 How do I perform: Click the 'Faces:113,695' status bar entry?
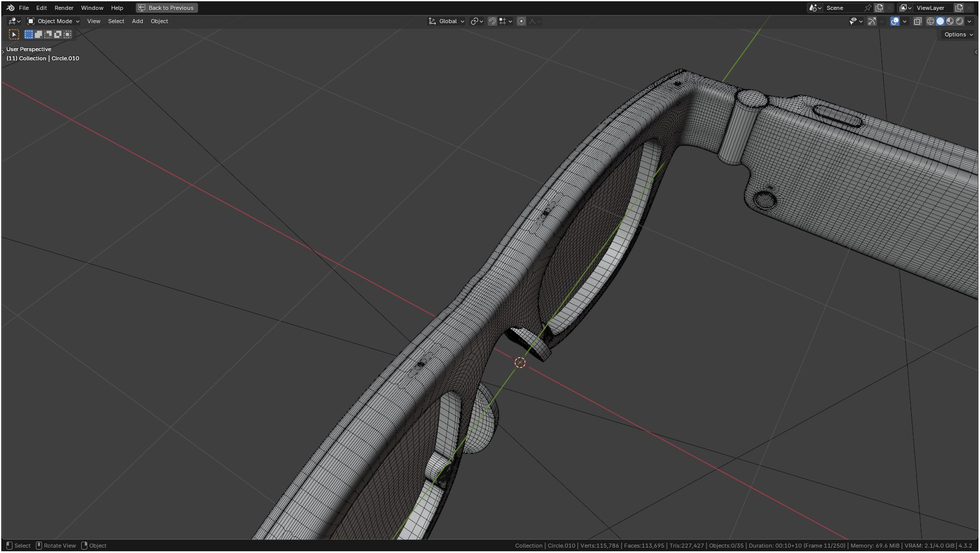644,546
